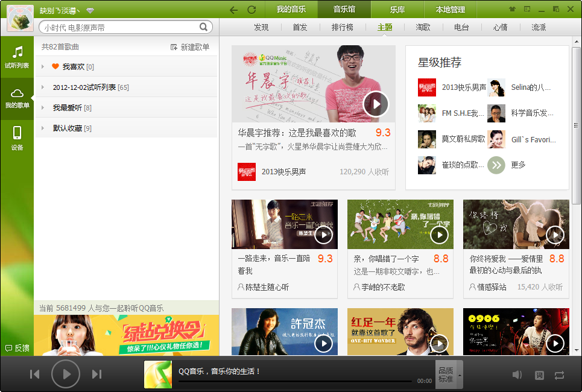This screenshot has height=392, width=582.
Task: Open the 我的歌单 cloud sidebar panel
Action: click(x=17, y=98)
